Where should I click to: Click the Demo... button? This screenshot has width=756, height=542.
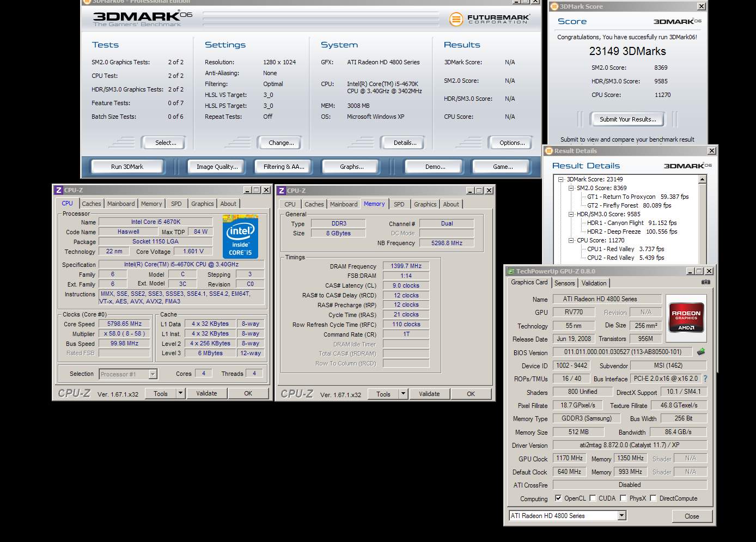(435, 167)
